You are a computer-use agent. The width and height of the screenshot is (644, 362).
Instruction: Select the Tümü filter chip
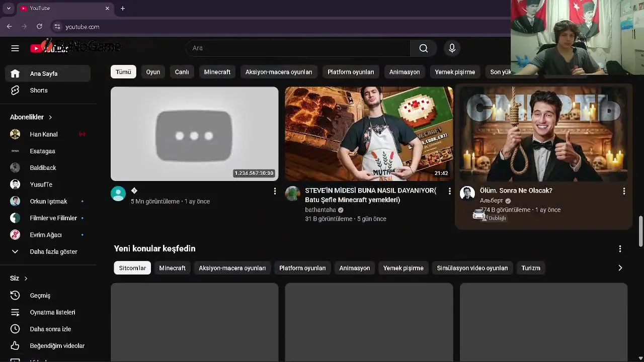[x=123, y=72]
